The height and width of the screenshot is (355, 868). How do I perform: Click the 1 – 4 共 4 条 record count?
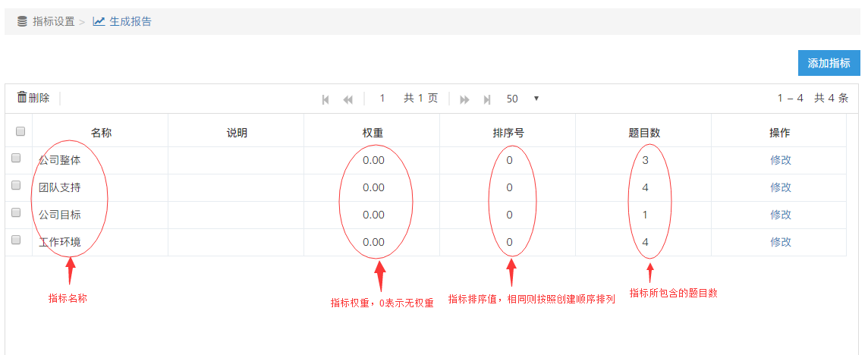pyautogui.click(x=813, y=98)
